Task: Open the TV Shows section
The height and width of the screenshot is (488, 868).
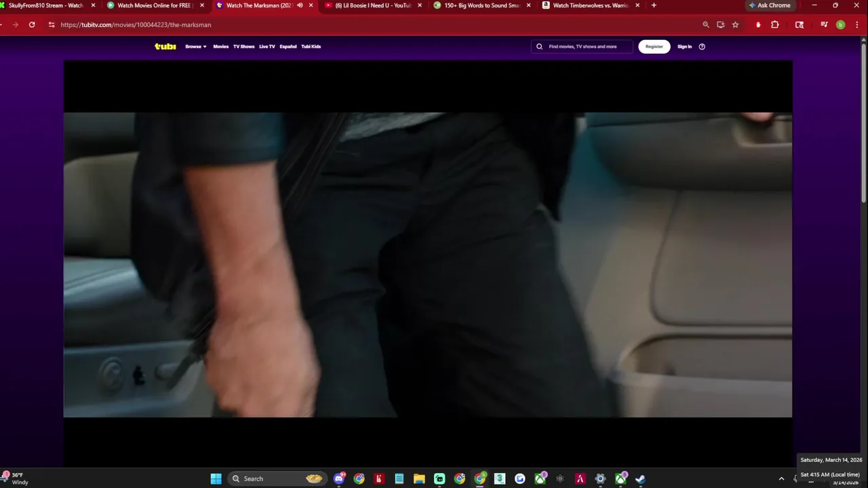Action: [x=243, y=46]
